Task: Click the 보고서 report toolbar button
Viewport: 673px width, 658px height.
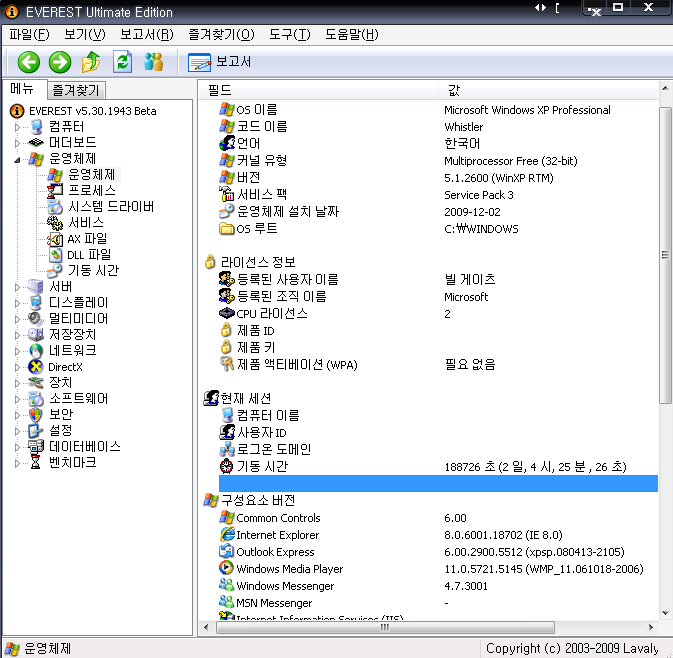Action: click(x=219, y=62)
